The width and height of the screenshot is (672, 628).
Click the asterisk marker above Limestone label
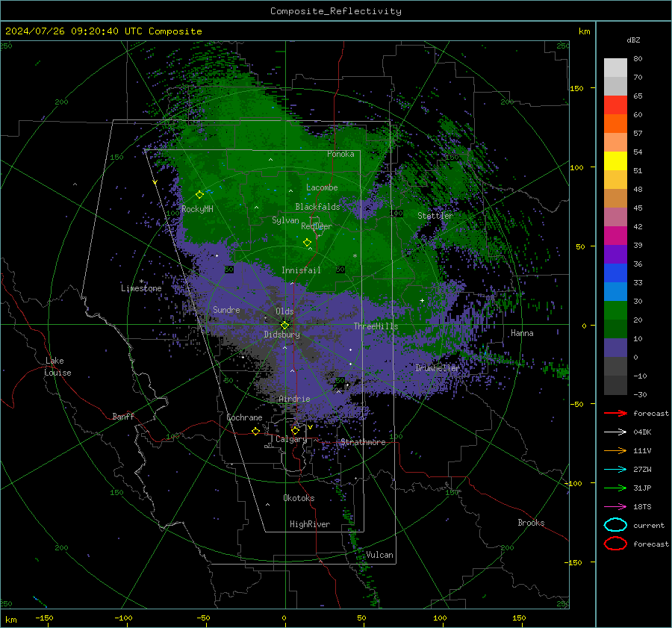point(141,282)
